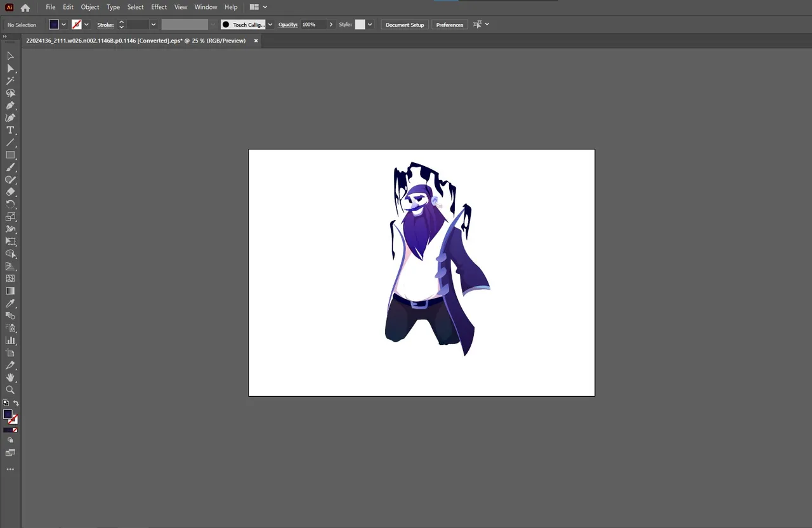
Task: Close the converted .eps document tab
Action: click(256, 41)
